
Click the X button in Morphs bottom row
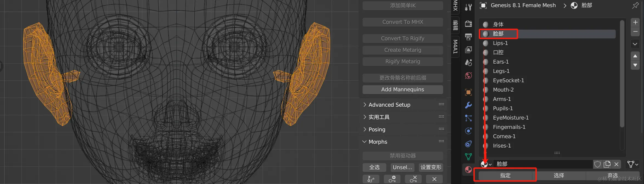pos(434,179)
